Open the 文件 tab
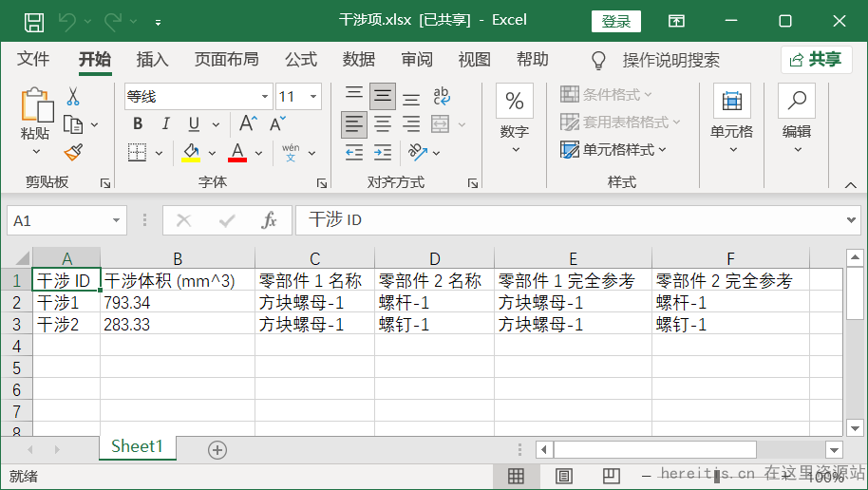The image size is (868, 490). [33, 59]
